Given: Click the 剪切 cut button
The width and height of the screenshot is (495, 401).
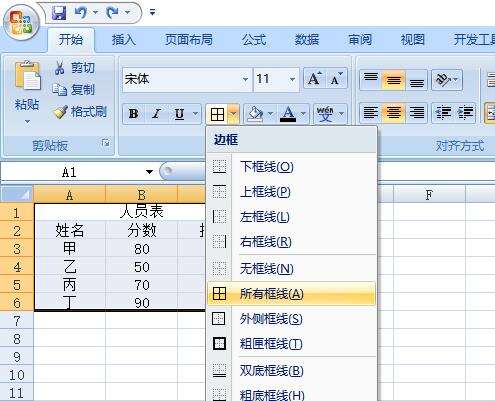Looking at the screenshot, I should 74,68.
